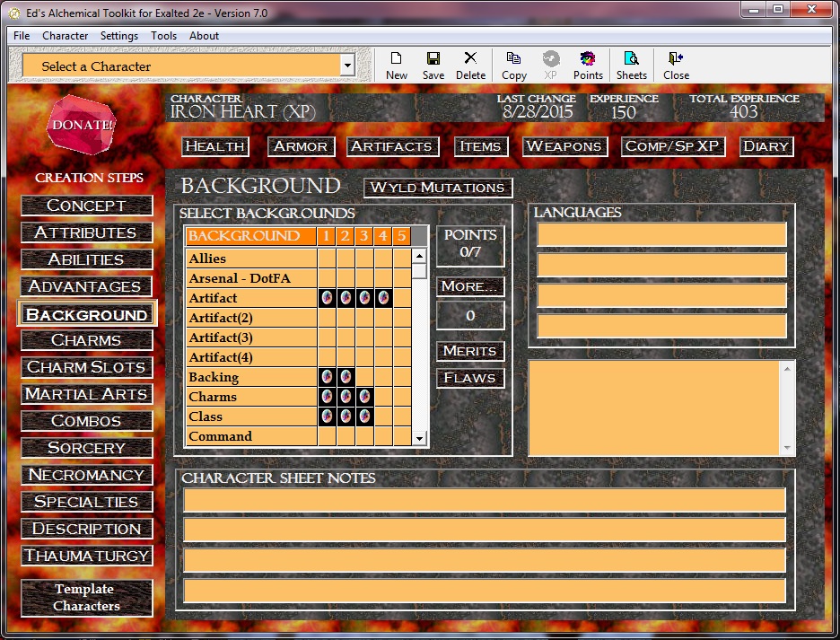Go to the Advantages creation step
Viewport: 840px width, 640px height.
[86, 286]
